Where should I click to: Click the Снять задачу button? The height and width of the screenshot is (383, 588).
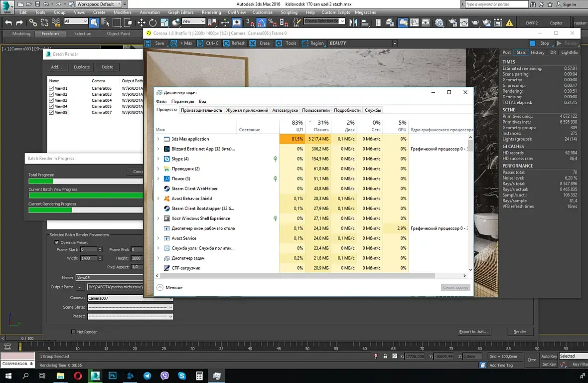click(455, 287)
